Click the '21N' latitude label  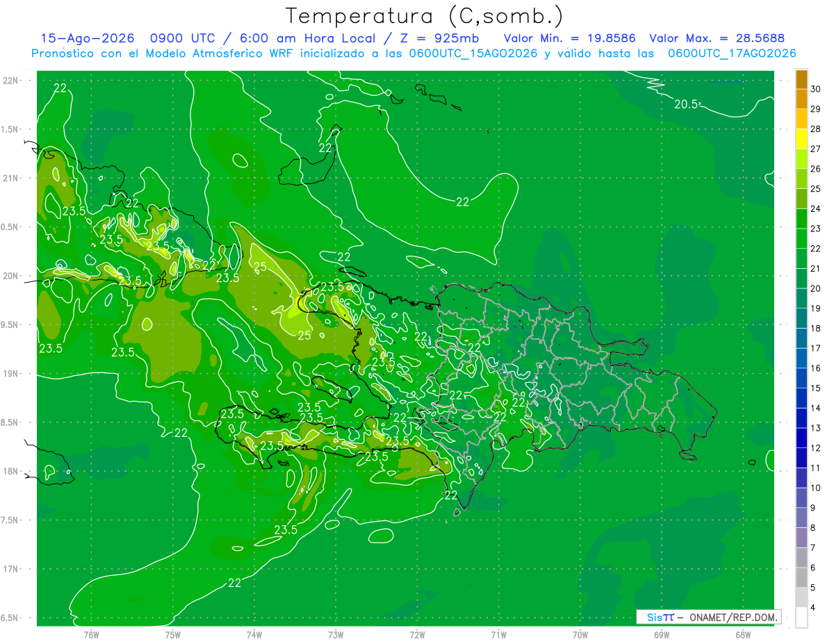coord(11,178)
